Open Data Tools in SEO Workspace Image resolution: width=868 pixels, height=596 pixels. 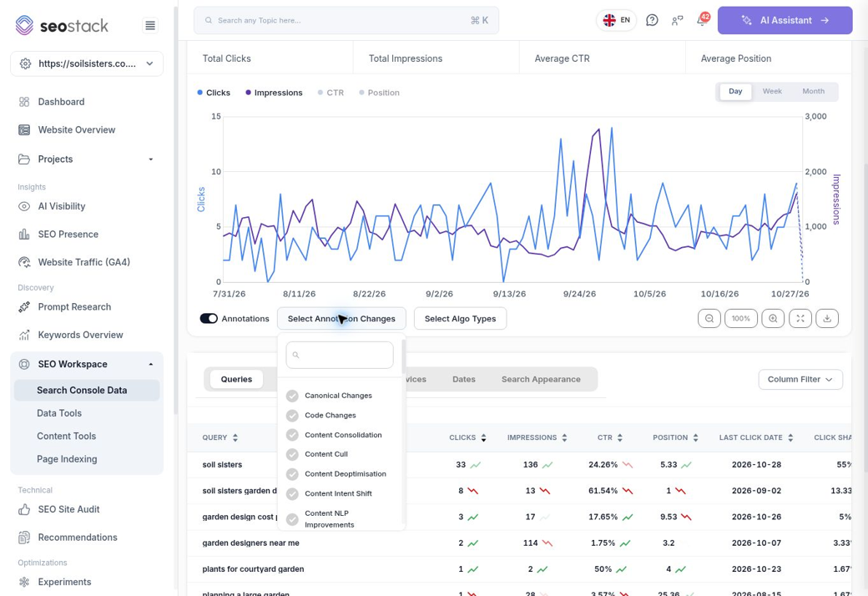59,413
